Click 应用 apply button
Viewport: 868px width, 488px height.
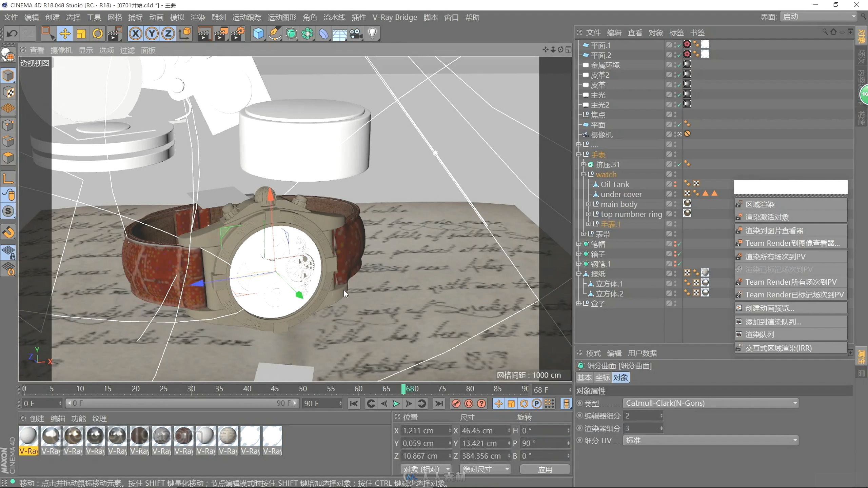[x=545, y=469]
